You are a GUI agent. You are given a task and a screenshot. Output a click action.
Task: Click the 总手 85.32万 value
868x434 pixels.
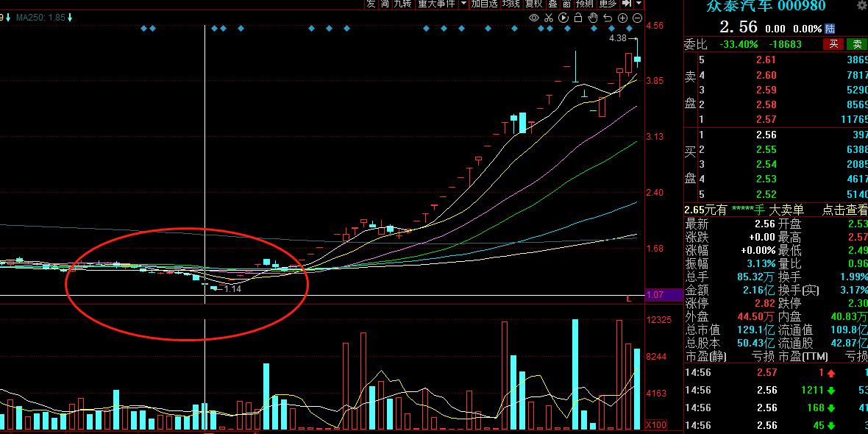757,277
